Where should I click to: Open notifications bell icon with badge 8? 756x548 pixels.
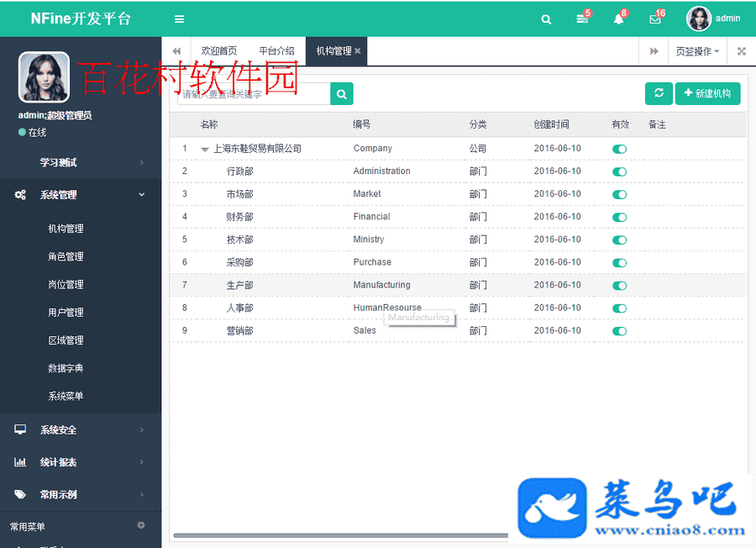[x=618, y=18]
